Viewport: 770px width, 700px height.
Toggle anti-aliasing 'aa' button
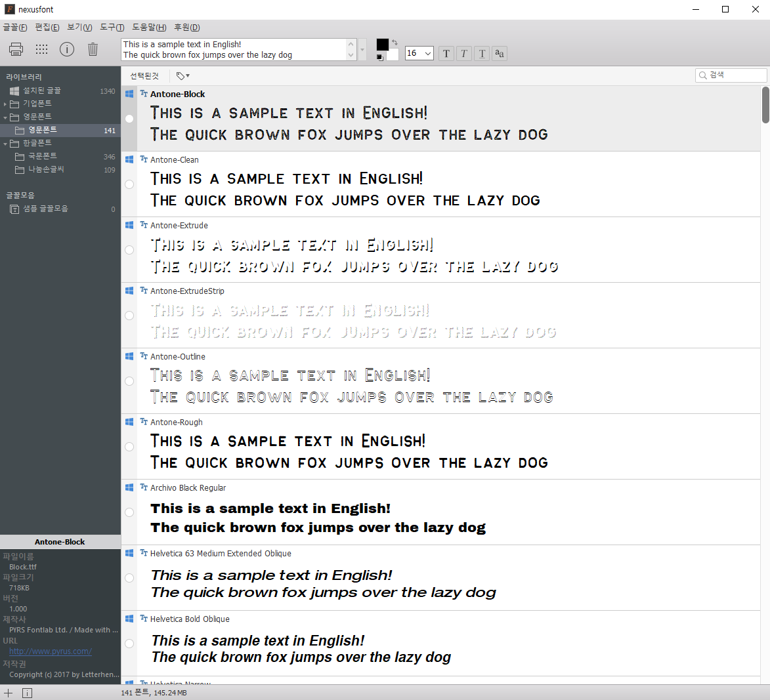coord(500,54)
